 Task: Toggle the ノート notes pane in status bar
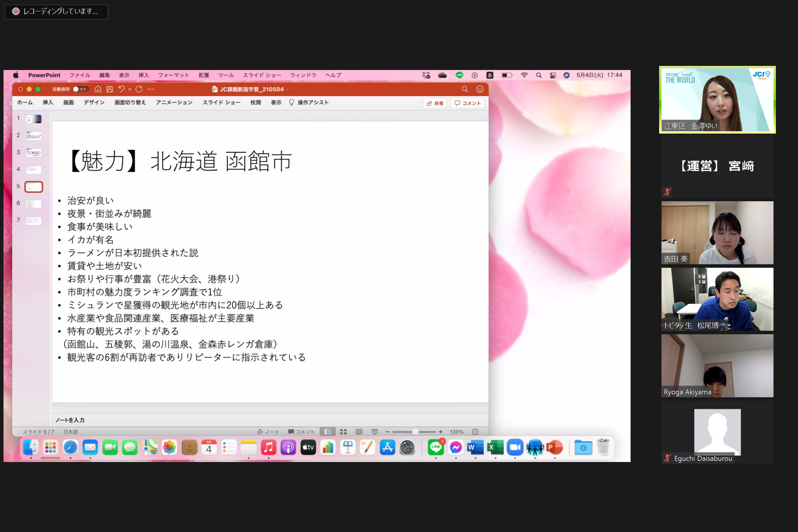pyautogui.click(x=268, y=432)
